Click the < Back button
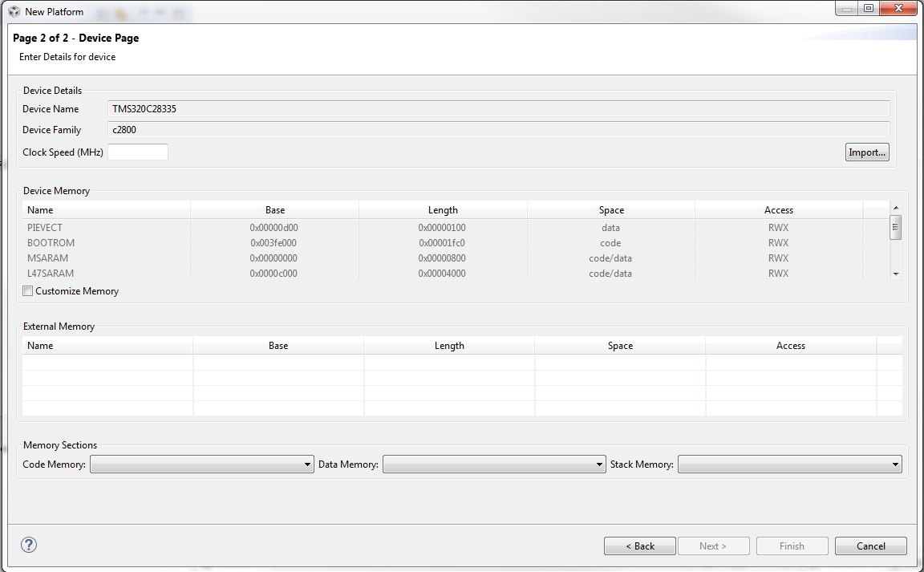924x572 pixels. tap(639, 546)
